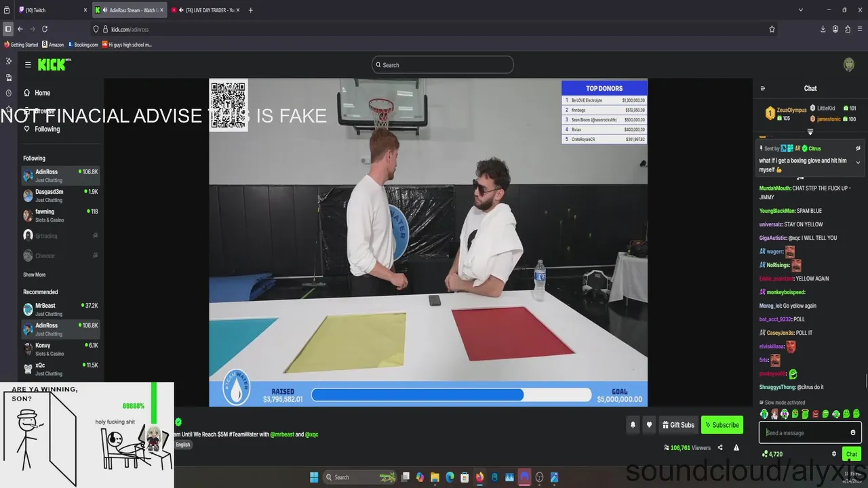Image resolution: width=868 pixels, height=488 pixels.
Task: Open the browser application menu
Action: click(860, 29)
